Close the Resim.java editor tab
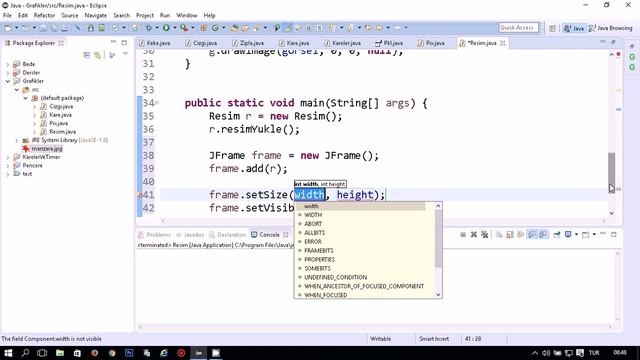 tap(502, 43)
